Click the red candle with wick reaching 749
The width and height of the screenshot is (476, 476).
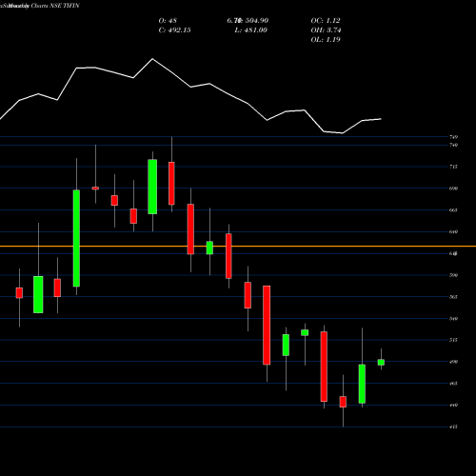tap(171, 184)
